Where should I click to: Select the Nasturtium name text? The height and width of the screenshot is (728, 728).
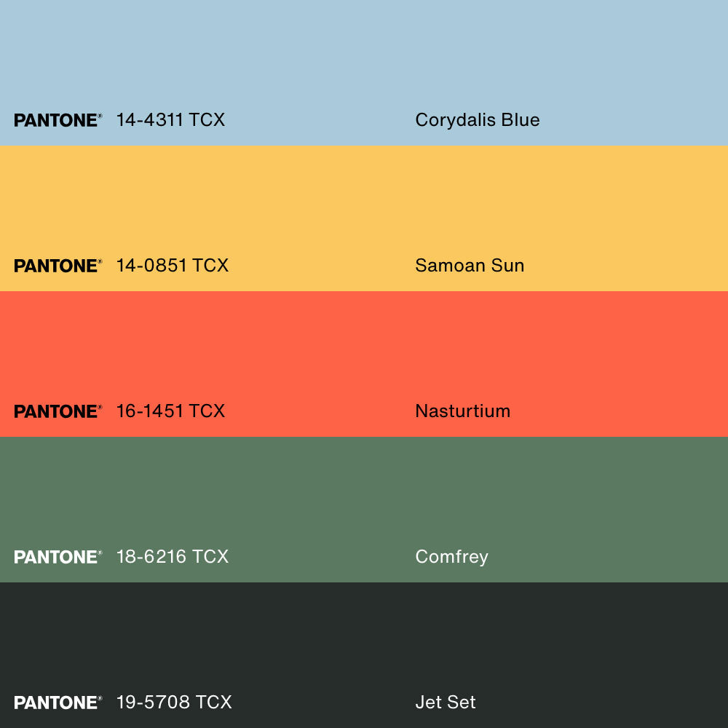462,411
